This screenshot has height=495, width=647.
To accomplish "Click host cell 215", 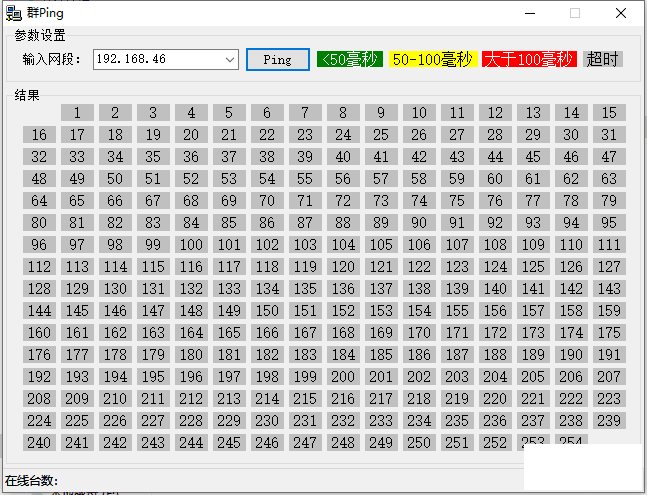I will coord(305,398).
